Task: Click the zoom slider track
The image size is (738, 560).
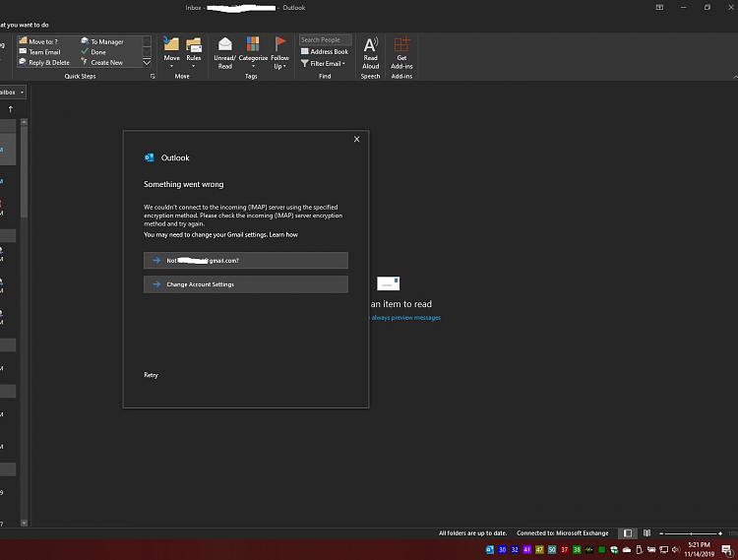Action: coord(691,533)
